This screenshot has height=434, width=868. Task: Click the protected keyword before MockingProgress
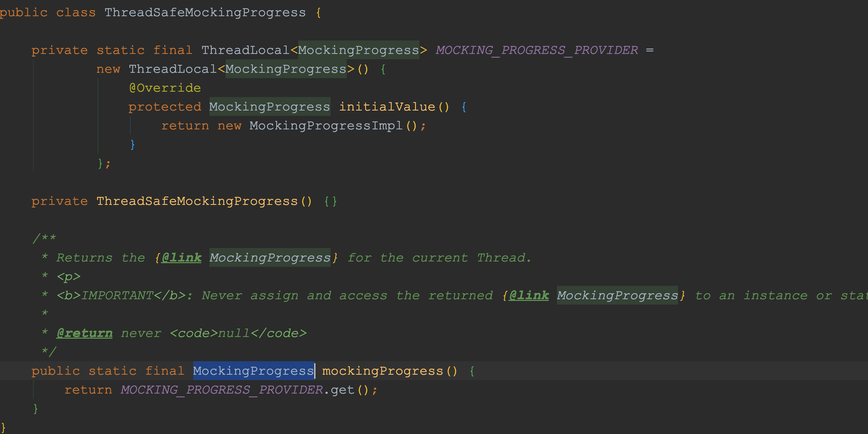(x=165, y=106)
